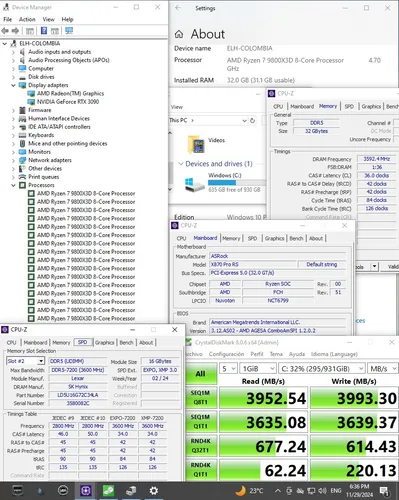Click Forward arrow in Device Manager toolbar
The image size is (399, 500).
click(15, 31)
